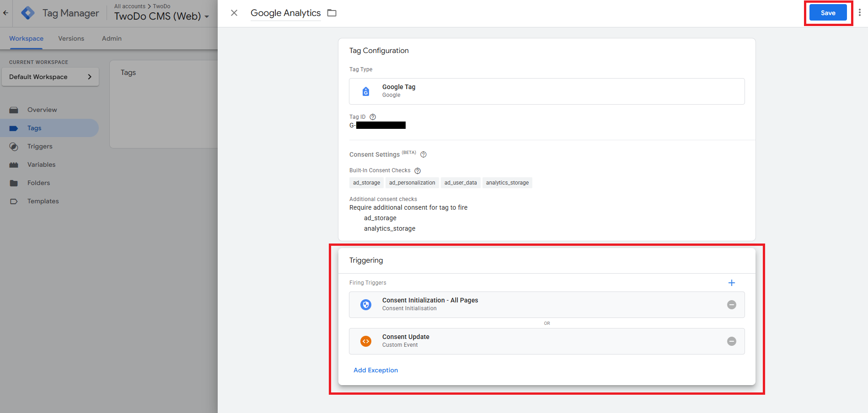868x413 pixels.
Task: Edit the Google Analytics tag name field
Action: (x=285, y=13)
